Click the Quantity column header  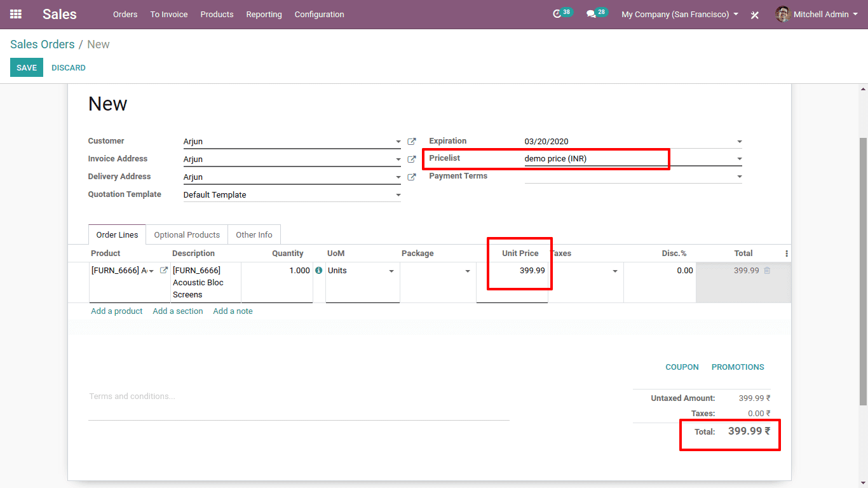pyautogui.click(x=288, y=254)
